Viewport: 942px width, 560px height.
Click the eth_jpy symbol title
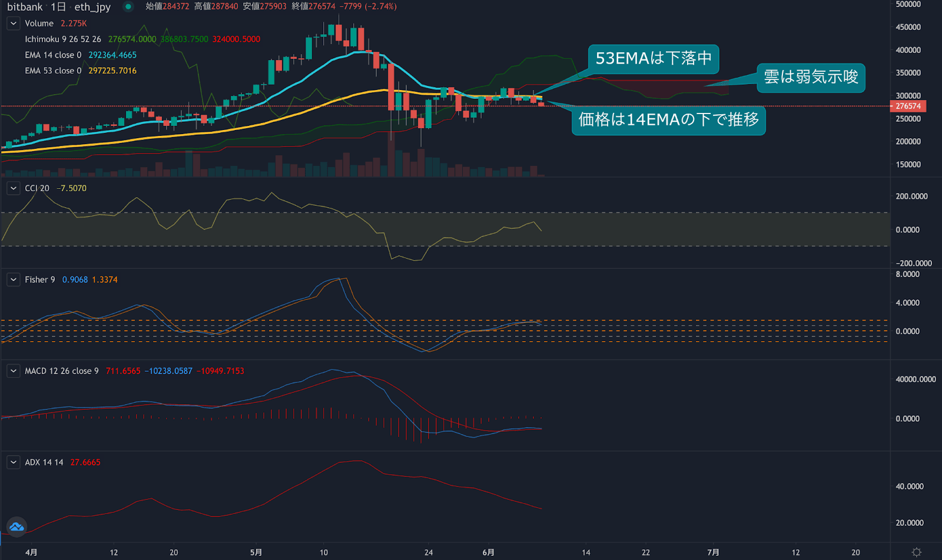(92, 7)
